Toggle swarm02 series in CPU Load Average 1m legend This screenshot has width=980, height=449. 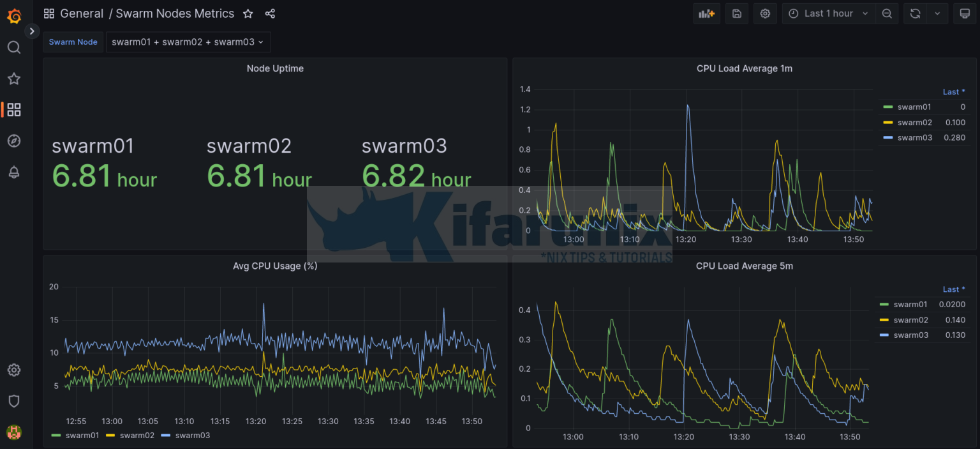coord(914,122)
